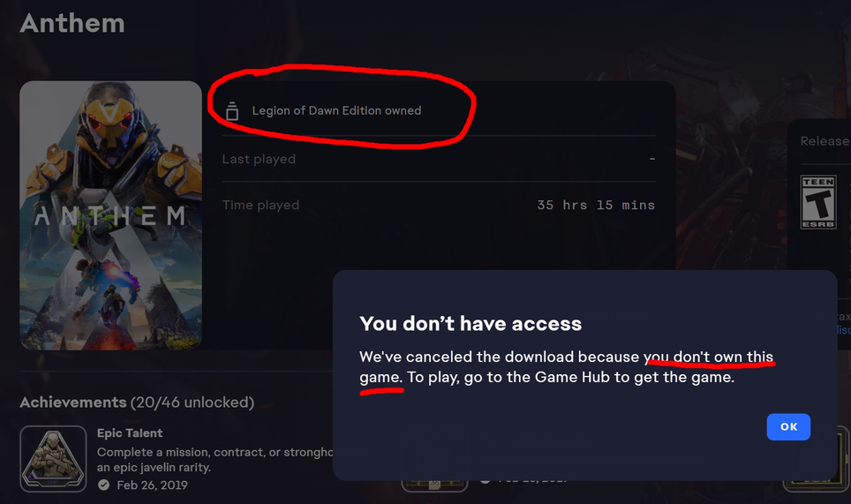The image size is (851, 504).
Task: Select the Last played row label
Action: coord(259,159)
